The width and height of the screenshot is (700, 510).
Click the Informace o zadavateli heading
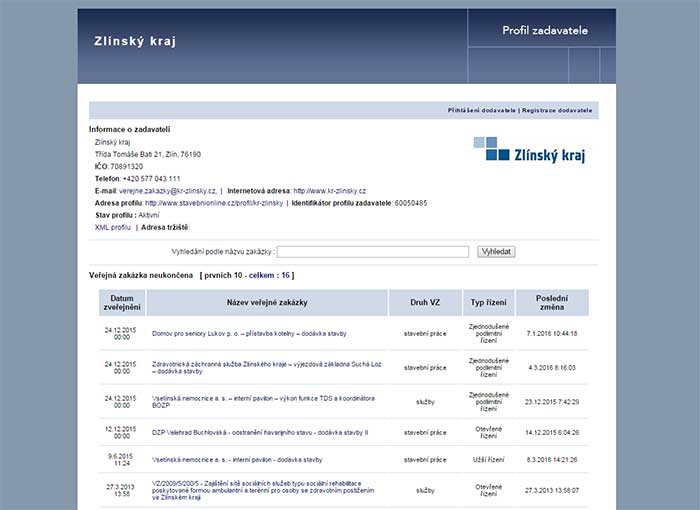[x=129, y=130]
